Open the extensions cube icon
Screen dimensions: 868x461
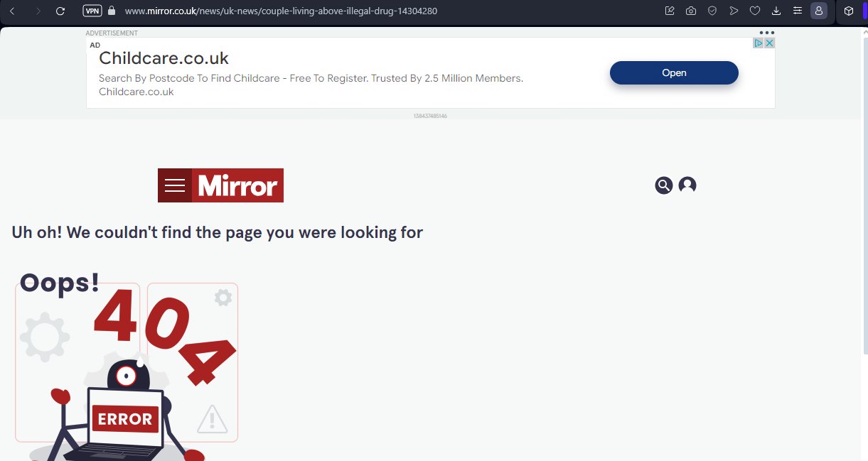pyautogui.click(x=848, y=11)
